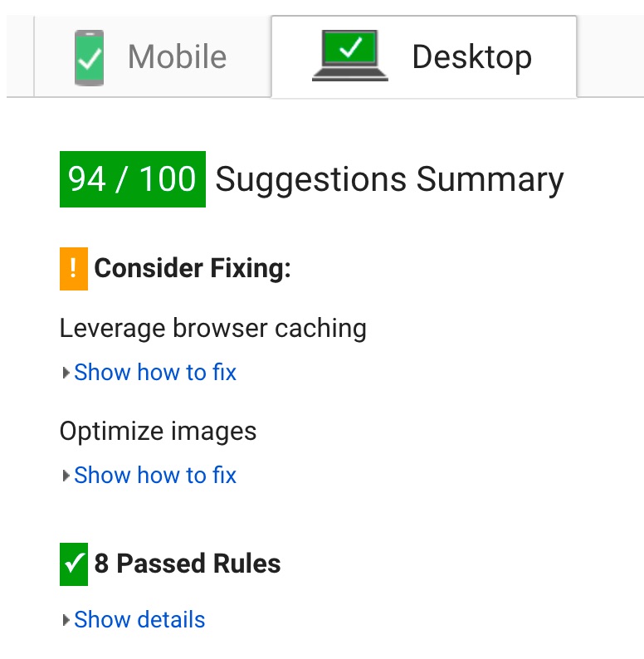644x659 pixels.
Task: Click the Suggestions Summary heading
Action: click(x=389, y=179)
